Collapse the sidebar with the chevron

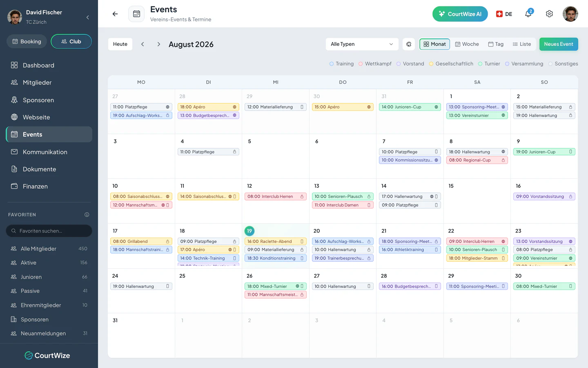point(87,17)
